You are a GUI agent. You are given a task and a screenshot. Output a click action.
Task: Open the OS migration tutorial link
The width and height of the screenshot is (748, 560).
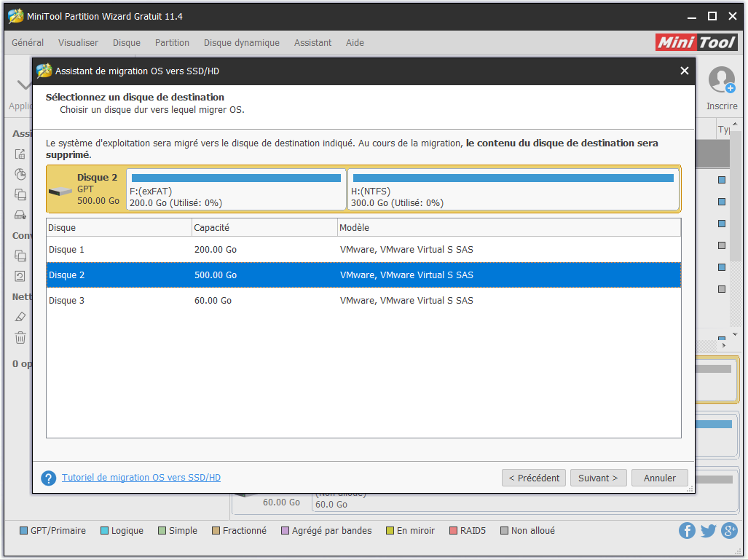[x=141, y=478]
